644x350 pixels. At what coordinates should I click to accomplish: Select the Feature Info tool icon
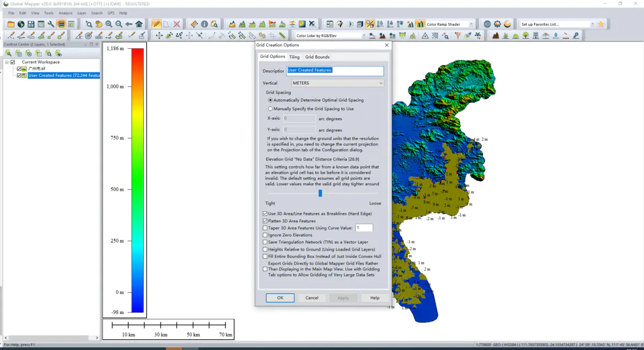click(x=204, y=24)
